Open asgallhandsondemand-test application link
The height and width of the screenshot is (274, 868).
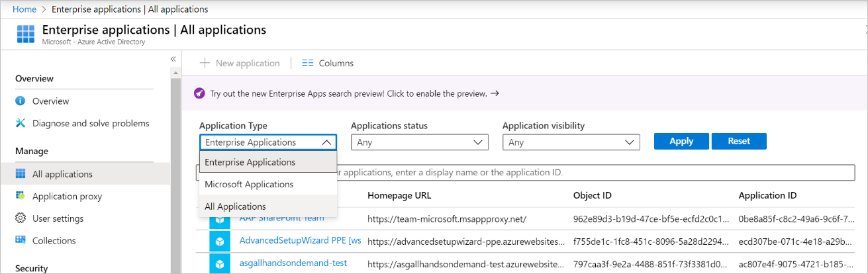pos(293,263)
